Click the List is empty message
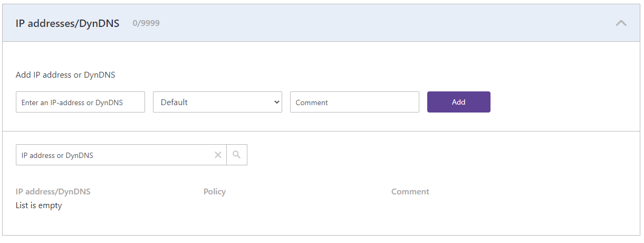The width and height of the screenshot is (644, 243). [39, 205]
